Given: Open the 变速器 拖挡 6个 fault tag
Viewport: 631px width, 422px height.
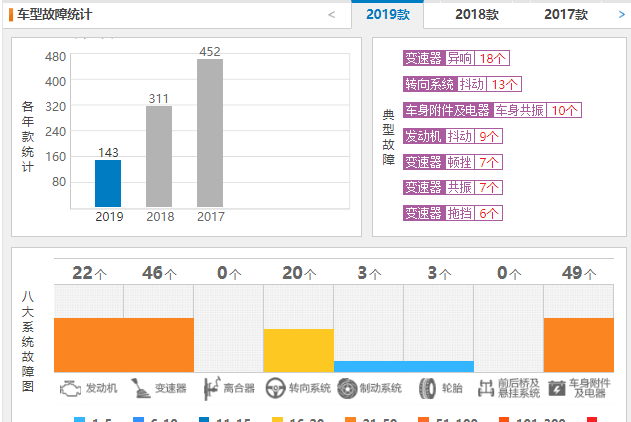Looking at the screenshot, I should [453, 213].
